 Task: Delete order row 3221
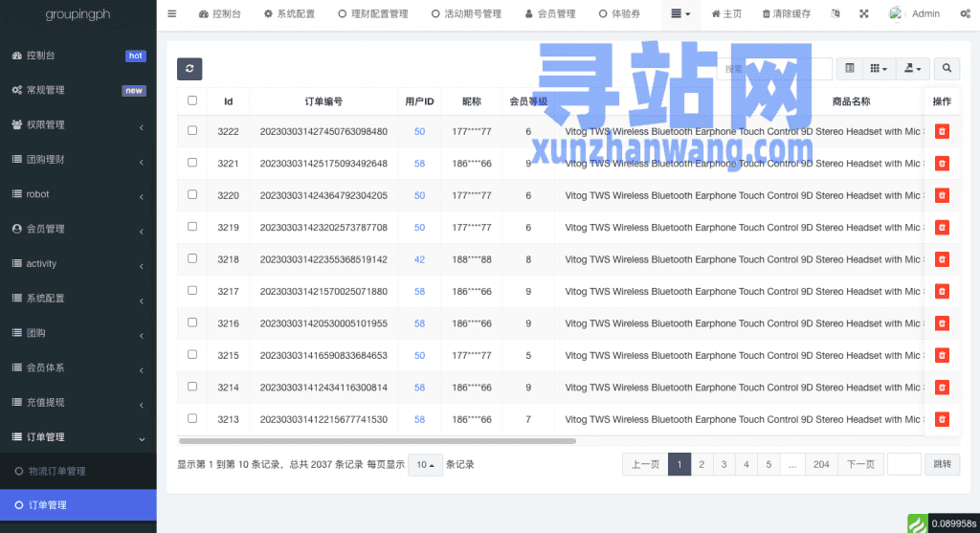coord(942,163)
